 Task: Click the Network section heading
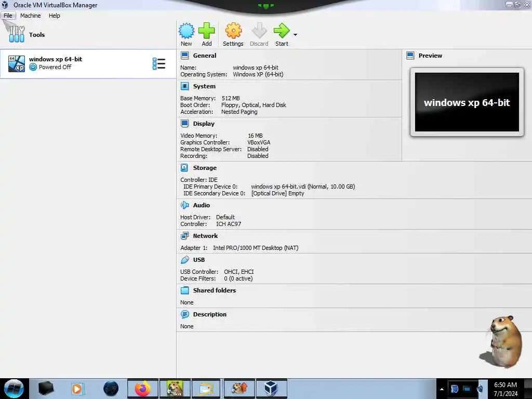(x=205, y=236)
